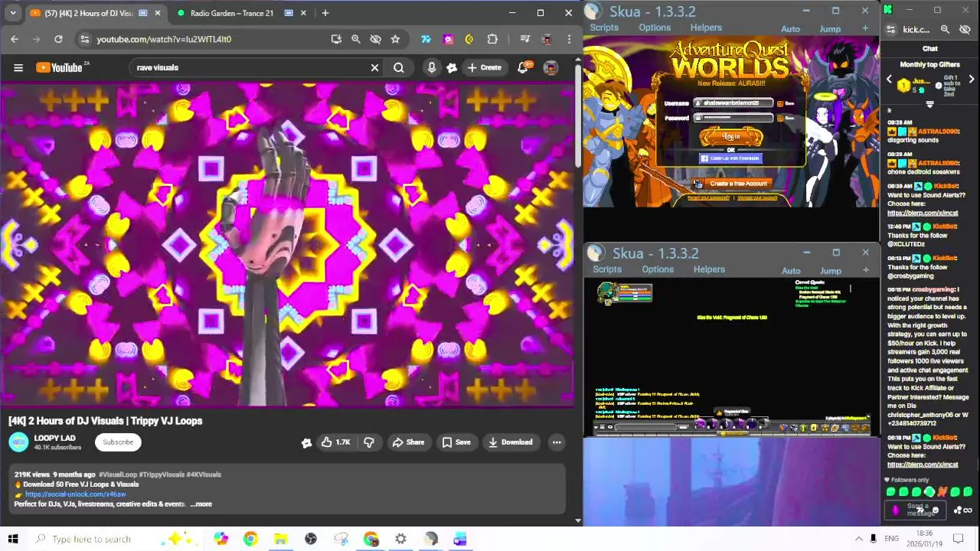The image size is (980, 551).
Task: Subscribe to the LOOPY LAD channel
Action: 118,442
